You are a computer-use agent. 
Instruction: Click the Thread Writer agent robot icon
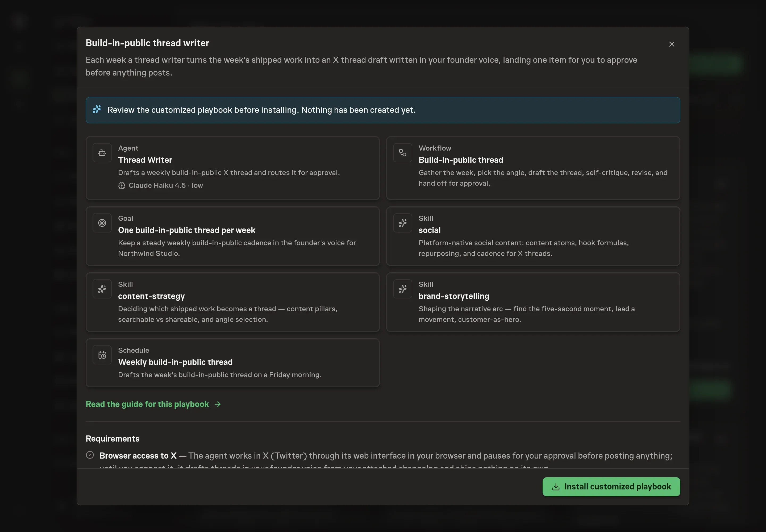click(x=102, y=153)
